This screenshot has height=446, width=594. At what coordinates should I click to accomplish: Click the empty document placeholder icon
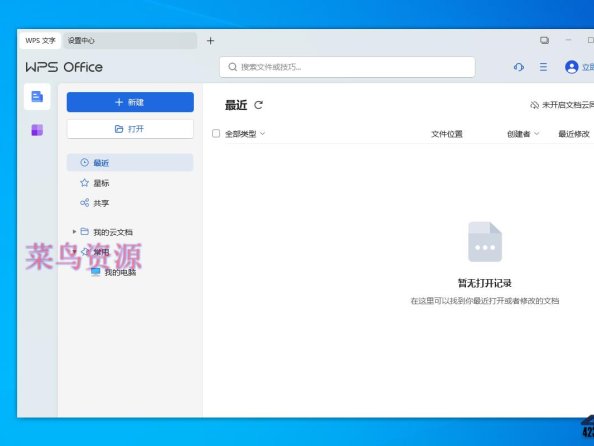[x=485, y=242]
